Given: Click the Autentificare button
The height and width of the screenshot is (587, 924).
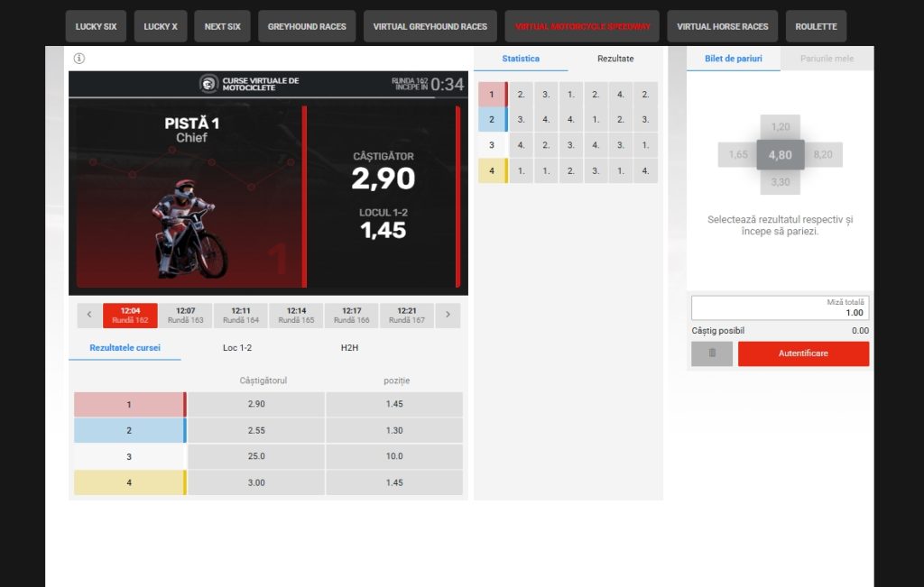Looking at the screenshot, I should [803, 353].
